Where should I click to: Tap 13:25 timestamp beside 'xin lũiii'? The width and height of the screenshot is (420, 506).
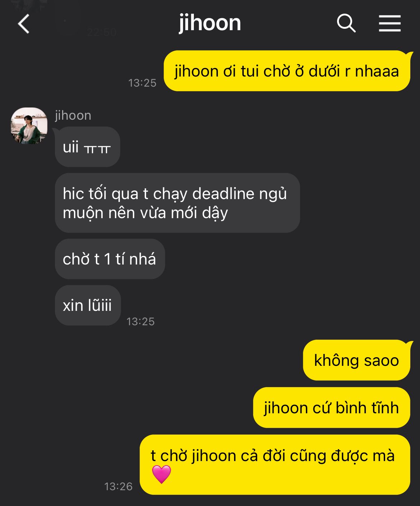point(140,321)
